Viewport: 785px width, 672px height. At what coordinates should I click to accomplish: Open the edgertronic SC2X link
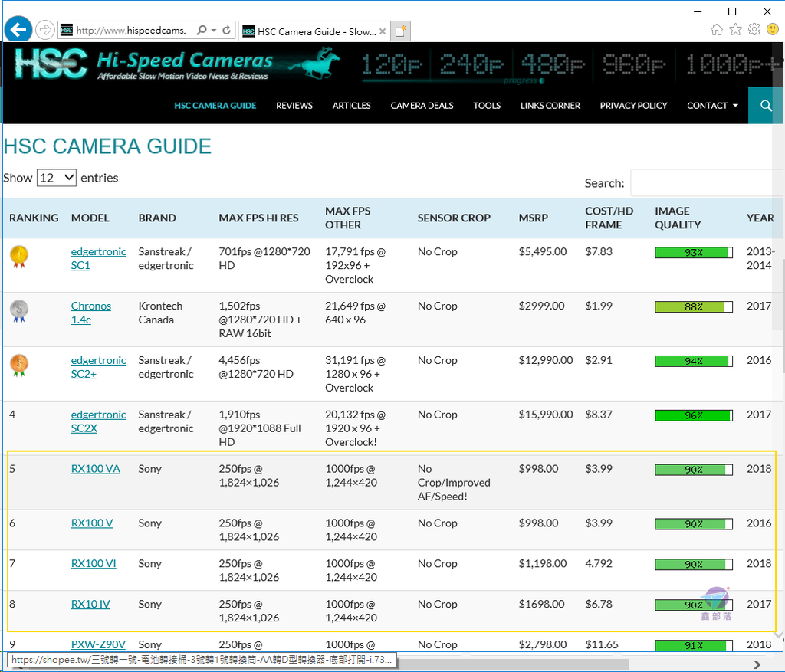click(x=99, y=421)
